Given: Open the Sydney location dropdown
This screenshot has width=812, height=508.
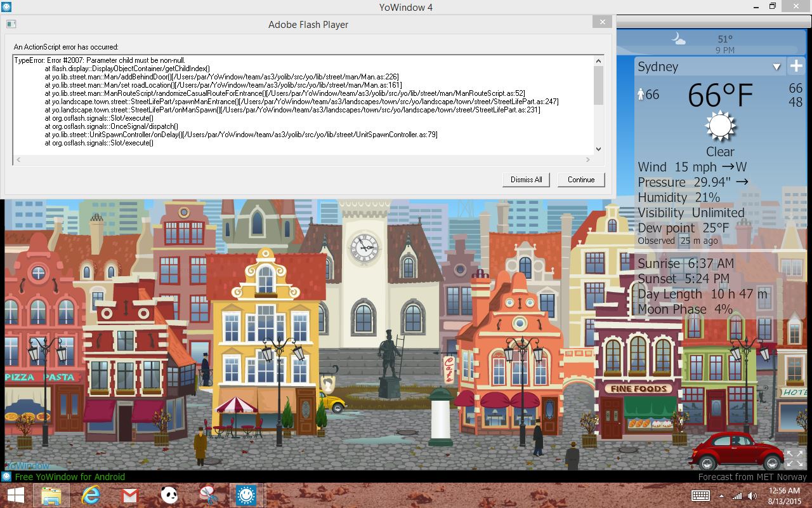Looking at the screenshot, I should (x=776, y=67).
